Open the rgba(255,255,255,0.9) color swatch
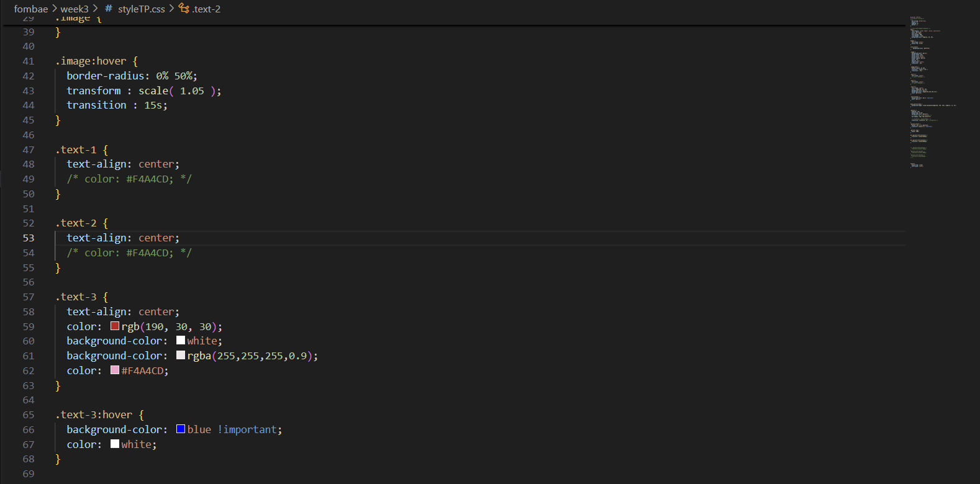 (181, 356)
